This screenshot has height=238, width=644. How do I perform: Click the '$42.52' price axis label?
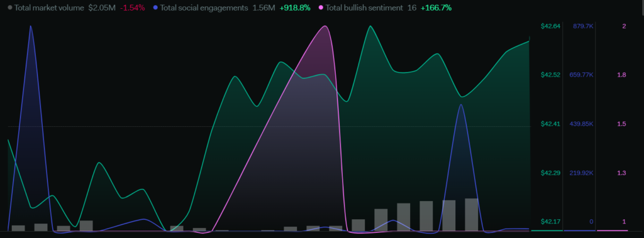click(x=550, y=75)
